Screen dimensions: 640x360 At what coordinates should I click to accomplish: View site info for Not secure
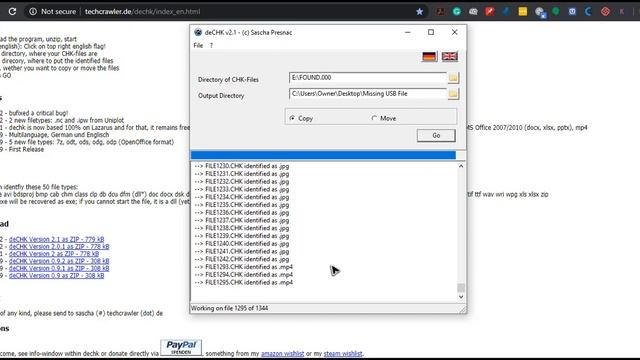[53, 11]
